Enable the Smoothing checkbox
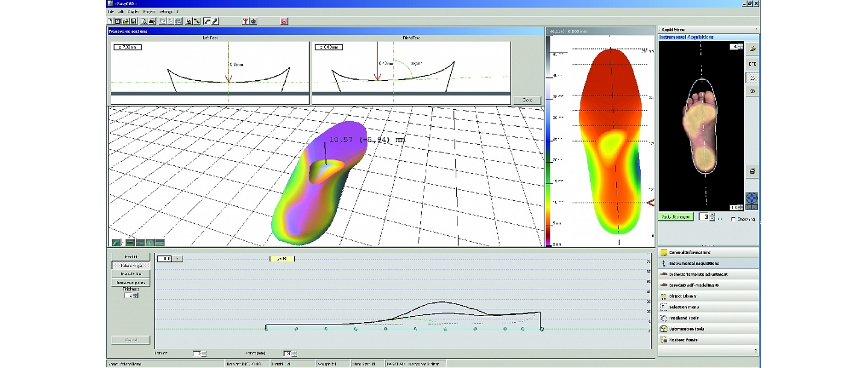The width and height of the screenshot is (868, 368). pos(734,220)
